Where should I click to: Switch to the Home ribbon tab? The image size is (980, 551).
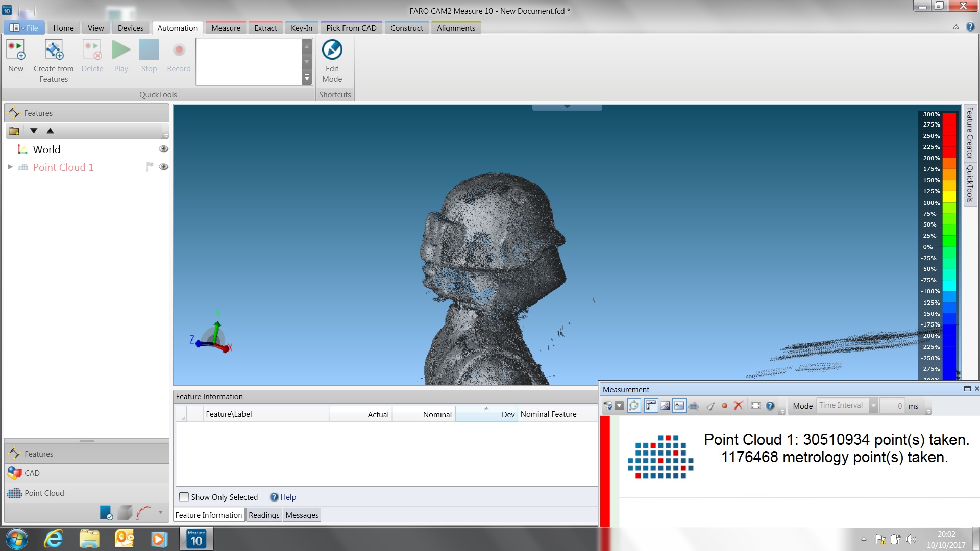[63, 28]
